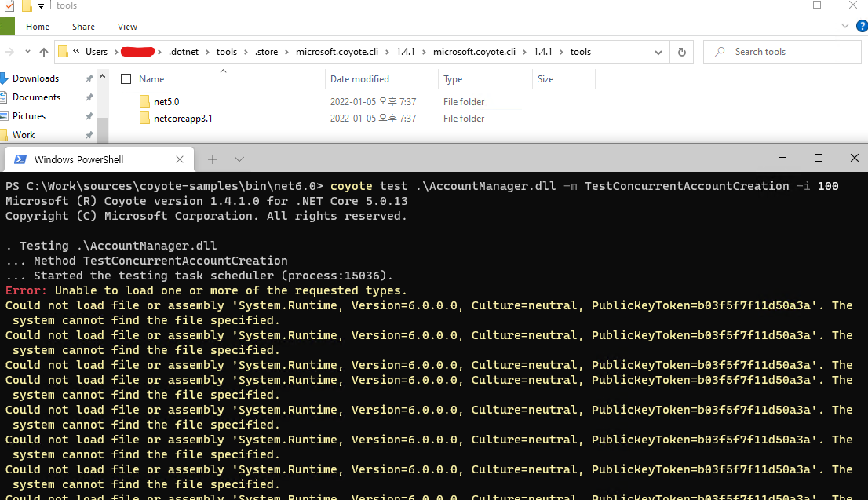
Task: Open the new tab dropdown chevron in the terminal
Action: [239, 159]
